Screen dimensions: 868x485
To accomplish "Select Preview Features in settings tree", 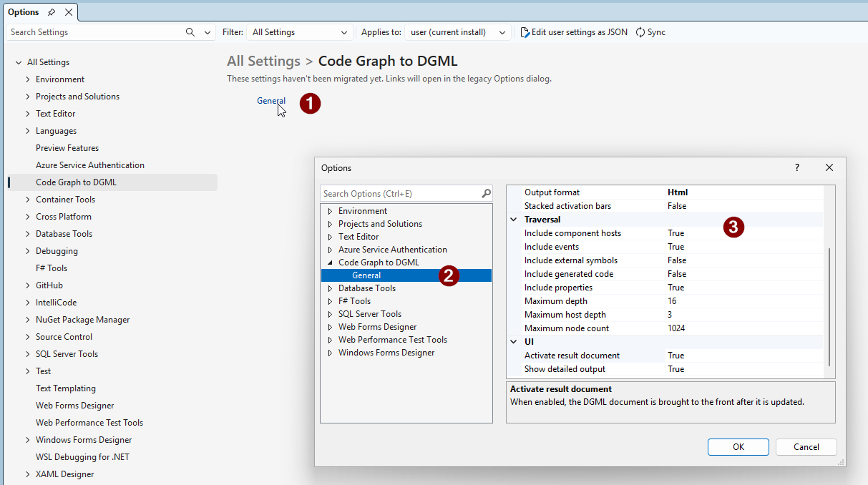I will tap(67, 148).
